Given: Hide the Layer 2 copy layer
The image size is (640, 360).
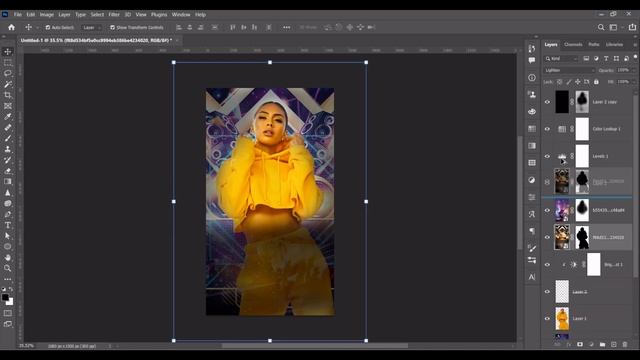Looking at the screenshot, I should [547, 102].
